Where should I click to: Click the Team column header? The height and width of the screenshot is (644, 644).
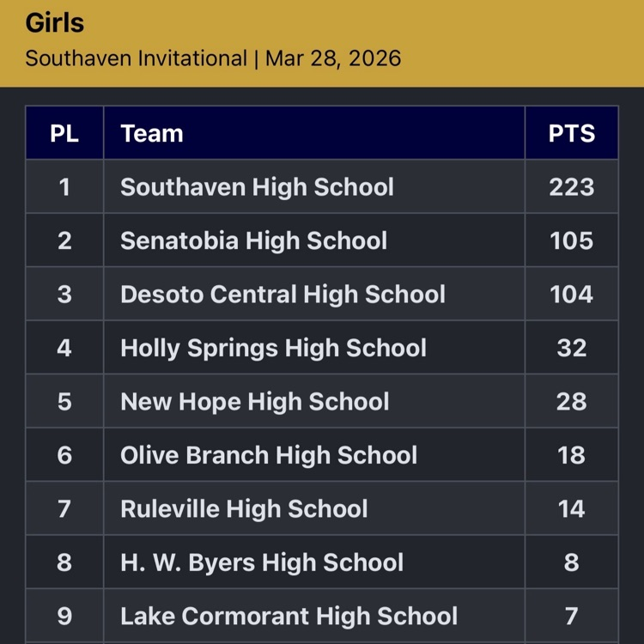pyautogui.click(x=152, y=133)
